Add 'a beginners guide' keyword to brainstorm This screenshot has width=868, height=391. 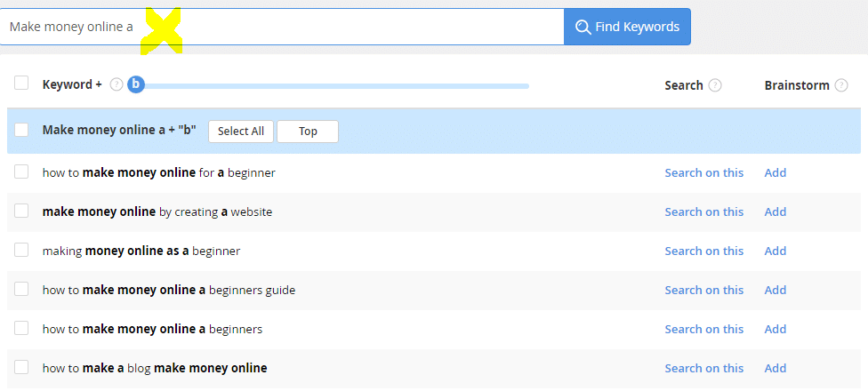(775, 290)
